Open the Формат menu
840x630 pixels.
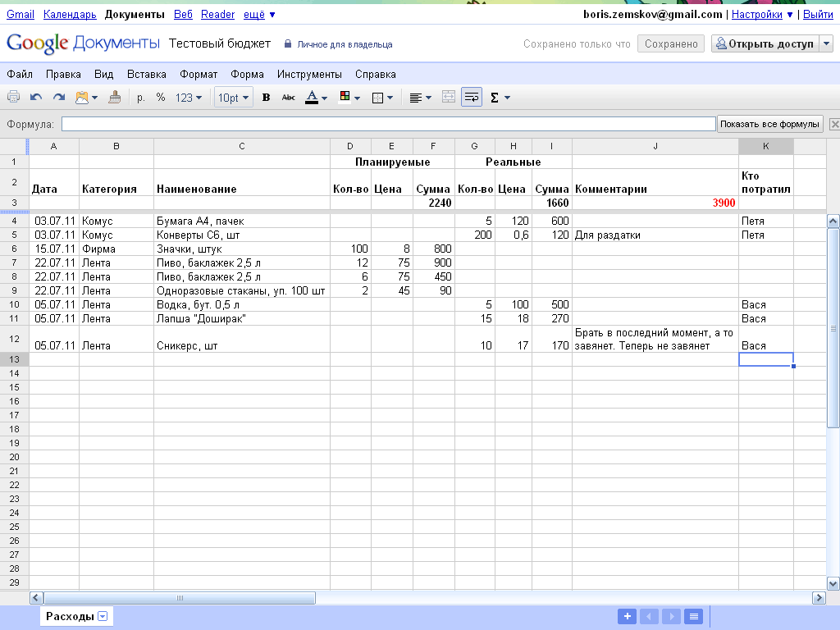click(199, 74)
